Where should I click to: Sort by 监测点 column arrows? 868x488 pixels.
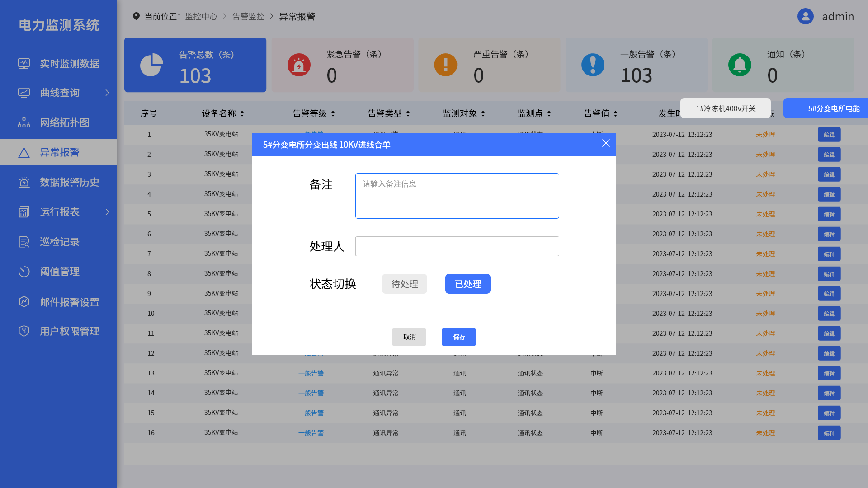549,114
